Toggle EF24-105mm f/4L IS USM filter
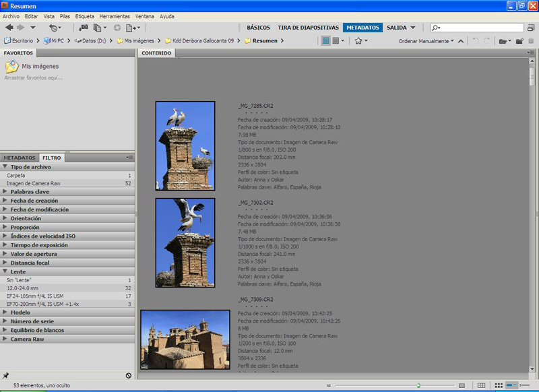Screen dimensions: 539x392 pyautogui.click(x=67, y=296)
